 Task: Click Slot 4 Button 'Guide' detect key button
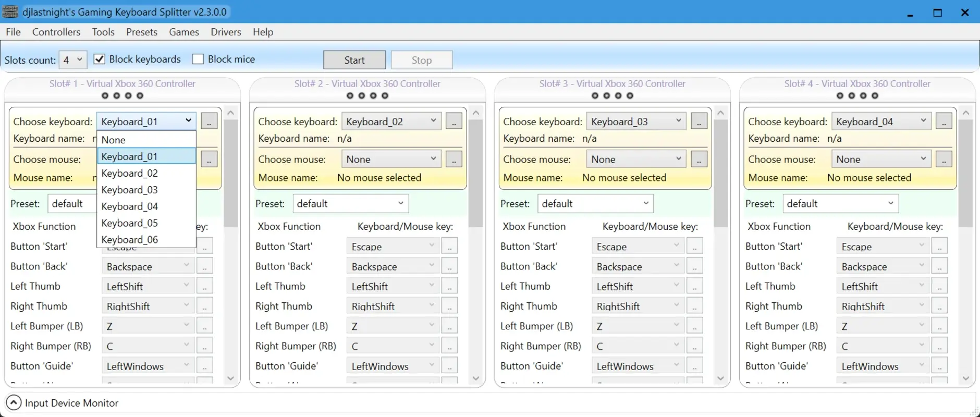(939, 365)
